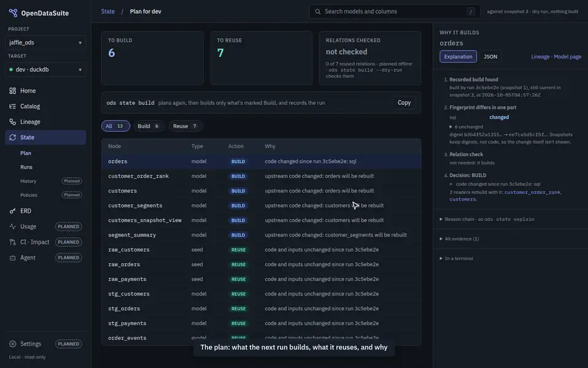Open the Lineage link in details panel
588x368 pixels.
point(540,56)
